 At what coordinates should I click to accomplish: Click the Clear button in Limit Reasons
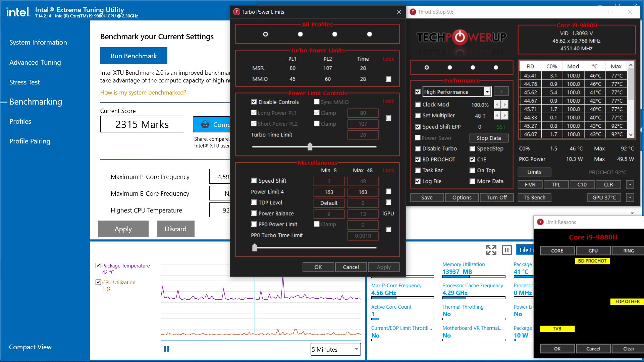pyautogui.click(x=628, y=349)
